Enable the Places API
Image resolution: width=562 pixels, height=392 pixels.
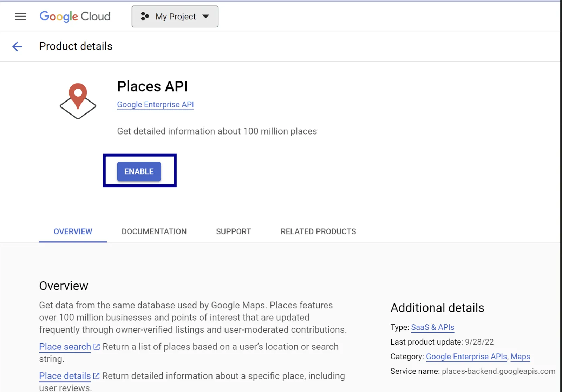point(139,171)
